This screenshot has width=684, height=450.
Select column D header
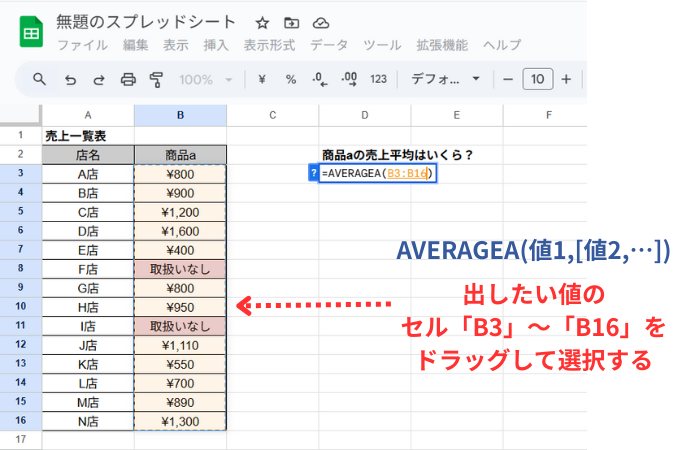(x=365, y=116)
